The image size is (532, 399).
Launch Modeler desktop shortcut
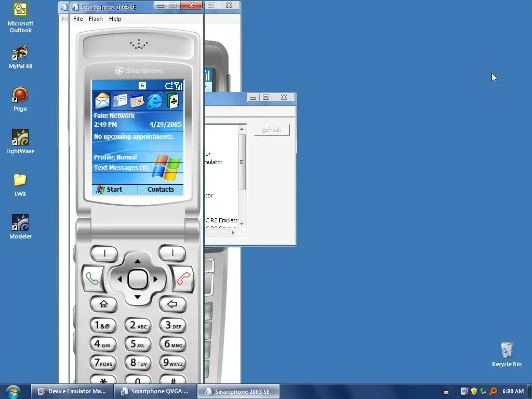point(20,227)
